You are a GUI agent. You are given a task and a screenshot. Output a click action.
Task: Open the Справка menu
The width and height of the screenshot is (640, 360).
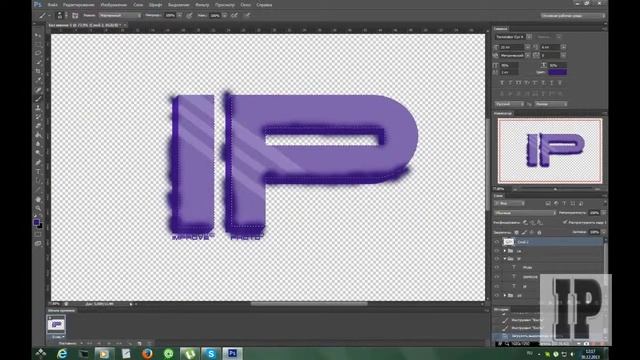tap(264, 5)
